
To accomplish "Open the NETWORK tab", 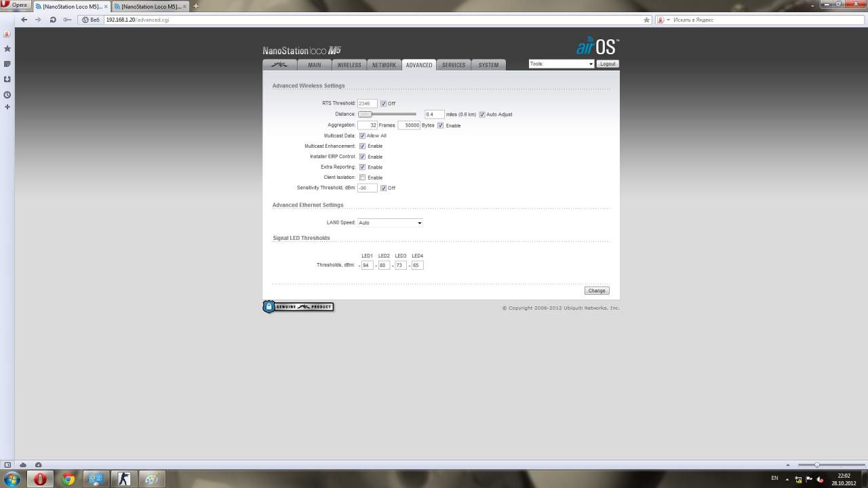I will (x=384, y=65).
